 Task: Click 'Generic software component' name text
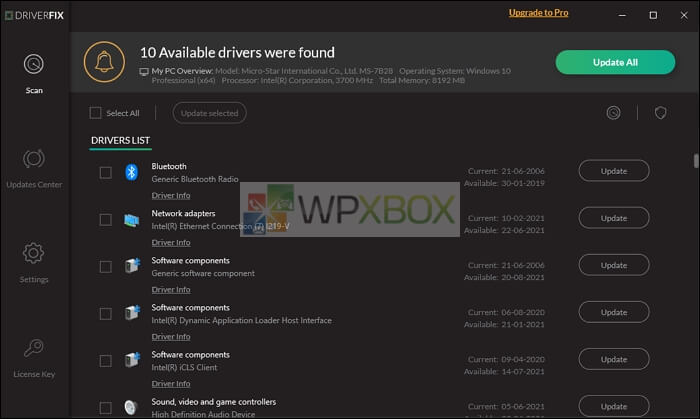tap(203, 274)
